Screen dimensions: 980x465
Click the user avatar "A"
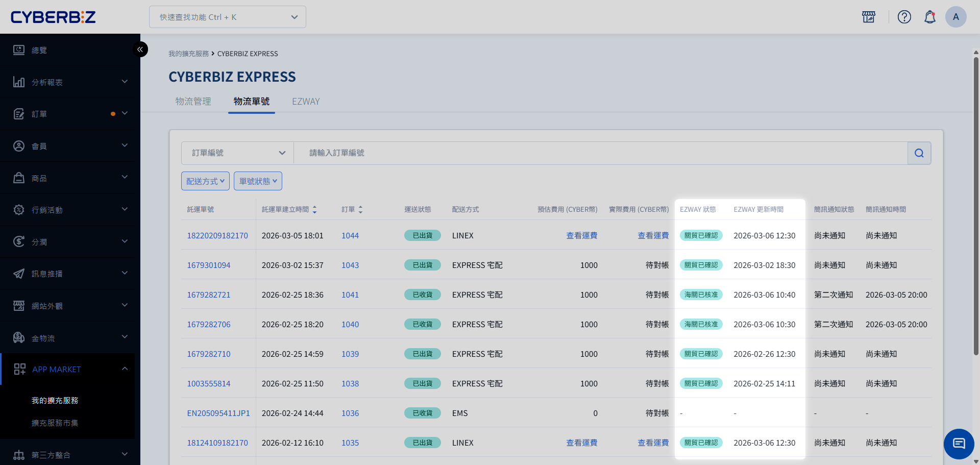pos(955,17)
